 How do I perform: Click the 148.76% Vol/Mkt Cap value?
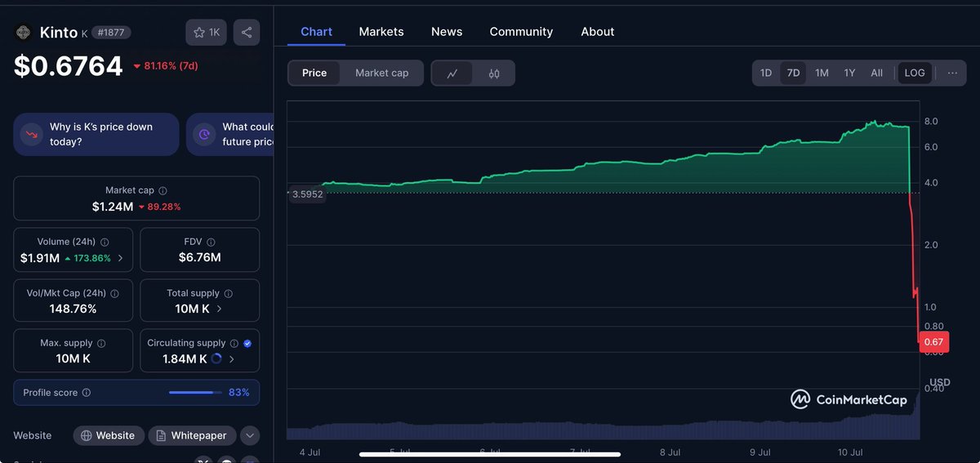coord(73,309)
